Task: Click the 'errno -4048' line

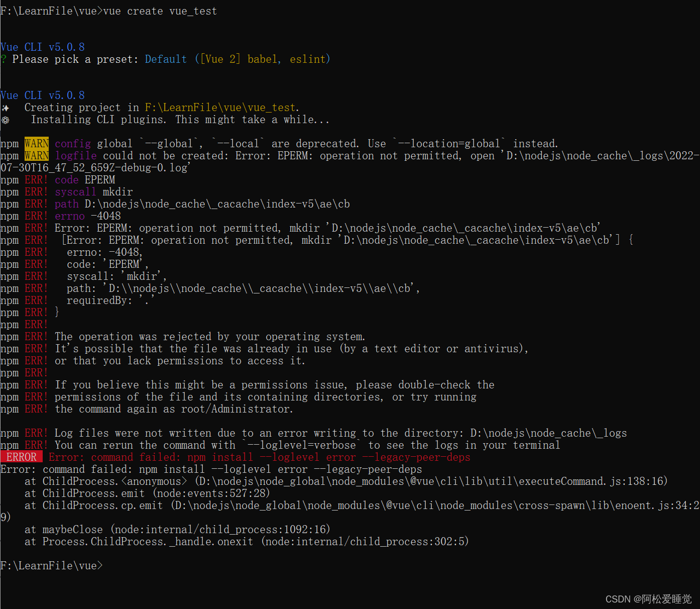Action: coord(61,216)
